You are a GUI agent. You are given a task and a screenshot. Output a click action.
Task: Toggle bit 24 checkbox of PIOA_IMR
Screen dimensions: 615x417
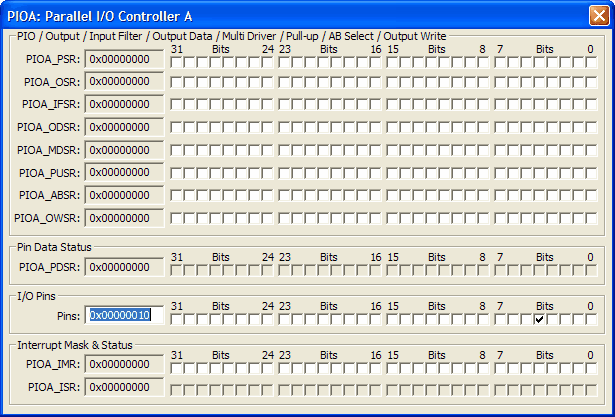pyautogui.click(x=267, y=368)
